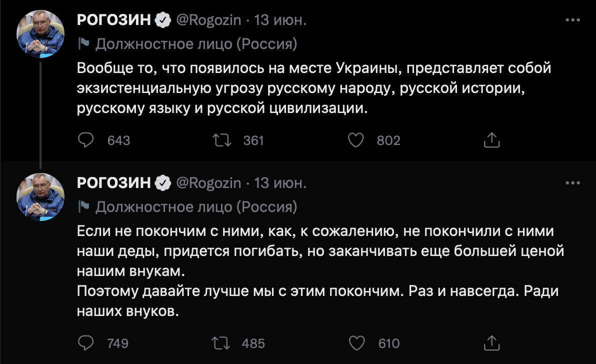Retweet the second tweet with 485 retweets
The width and height of the screenshot is (596, 364).
pyautogui.click(x=220, y=343)
